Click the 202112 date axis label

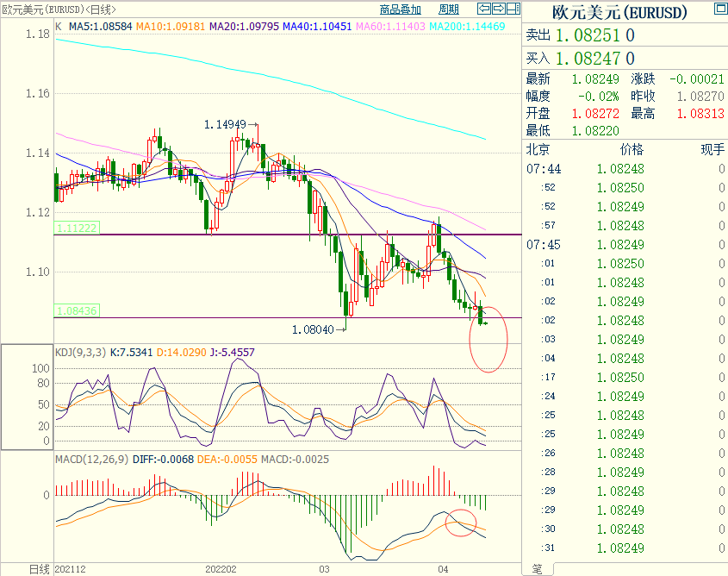(70, 569)
